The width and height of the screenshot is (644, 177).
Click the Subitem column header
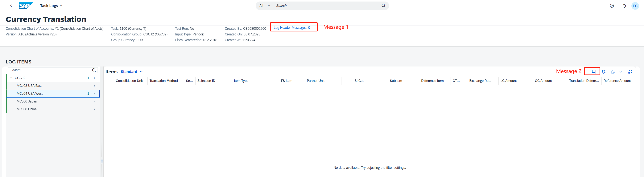(396, 81)
